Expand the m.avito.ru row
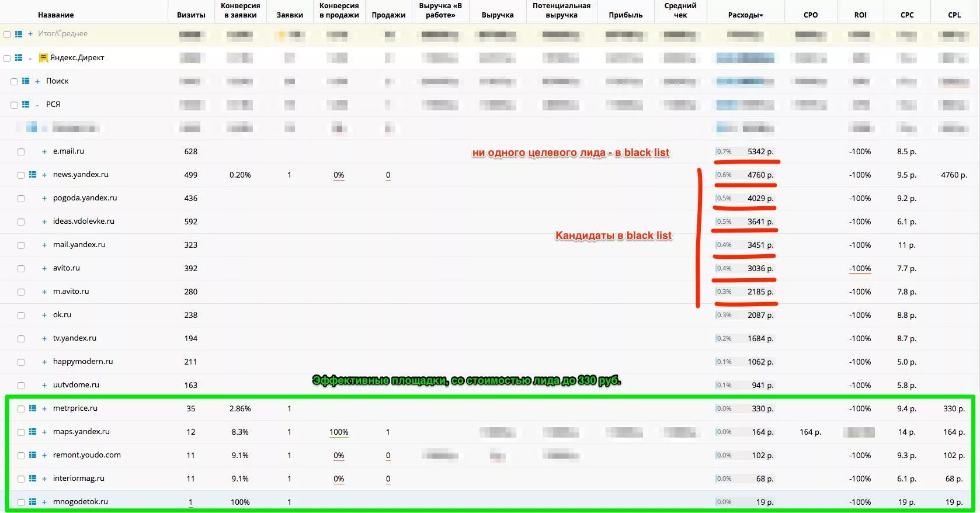Image resolution: width=980 pixels, height=513 pixels. [44, 292]
